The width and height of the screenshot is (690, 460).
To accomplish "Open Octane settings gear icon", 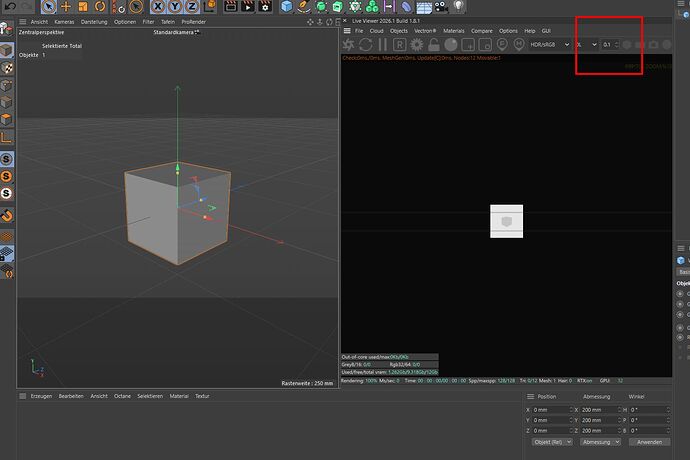I will 416,44.
